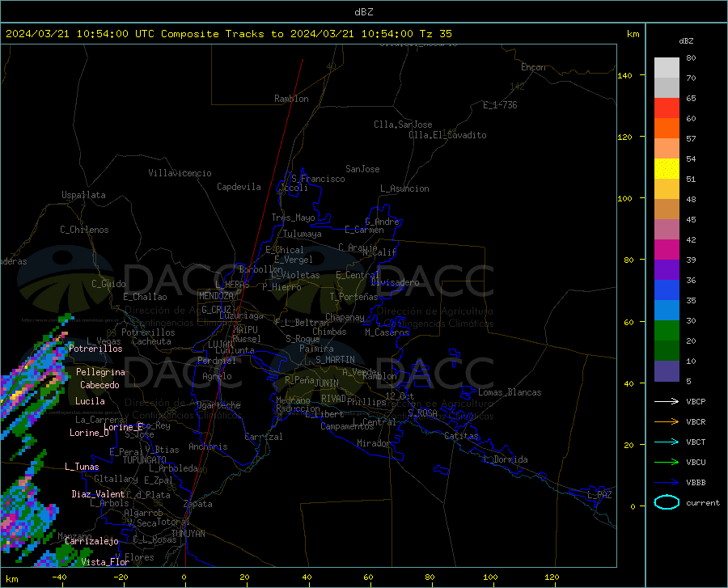Click the L_Tunas white label
Image resolution: width=728 pixels, height=588 pixels.
(82, 467)
